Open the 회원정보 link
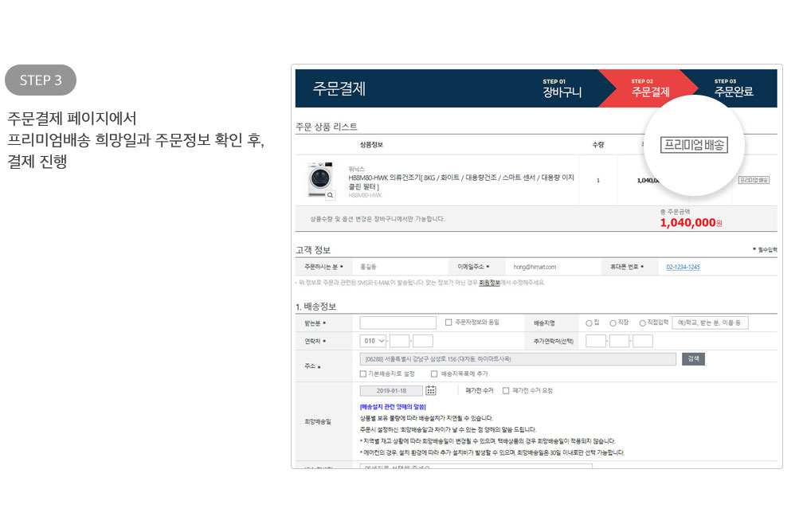 pyautogui.click(x=489, y=283)
